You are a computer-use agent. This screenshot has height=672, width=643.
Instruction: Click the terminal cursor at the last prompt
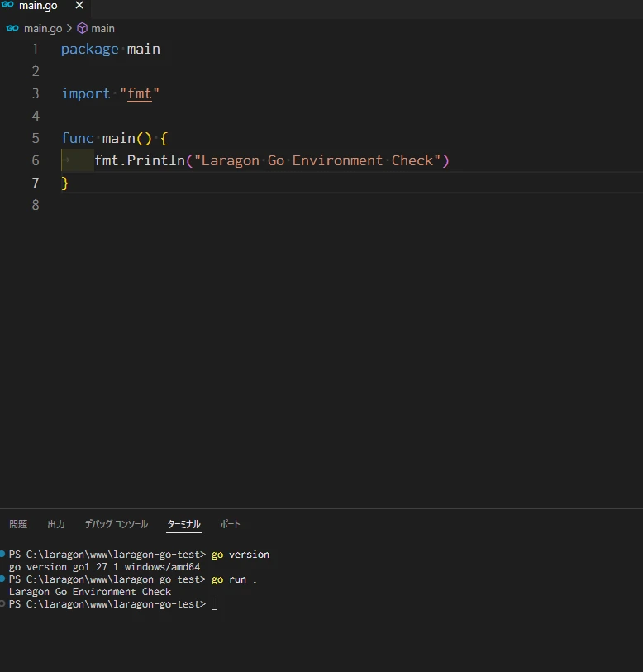[215, 604]
